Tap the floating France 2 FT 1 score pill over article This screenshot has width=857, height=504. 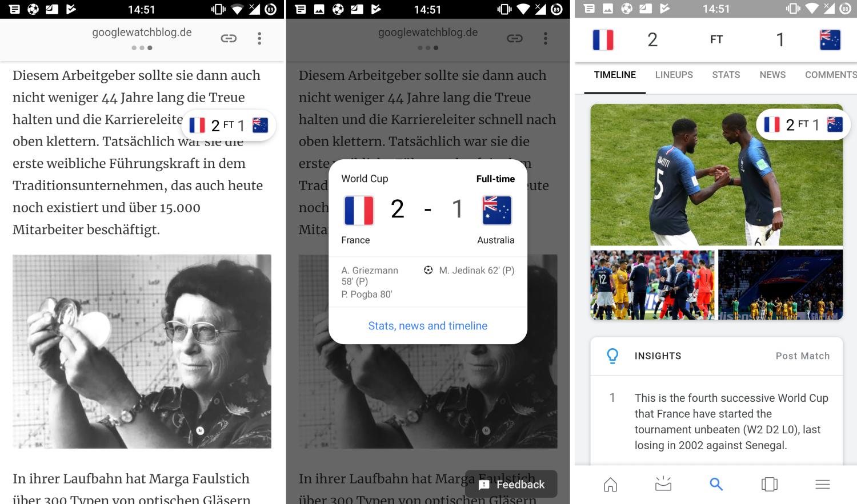click(229, 125)
